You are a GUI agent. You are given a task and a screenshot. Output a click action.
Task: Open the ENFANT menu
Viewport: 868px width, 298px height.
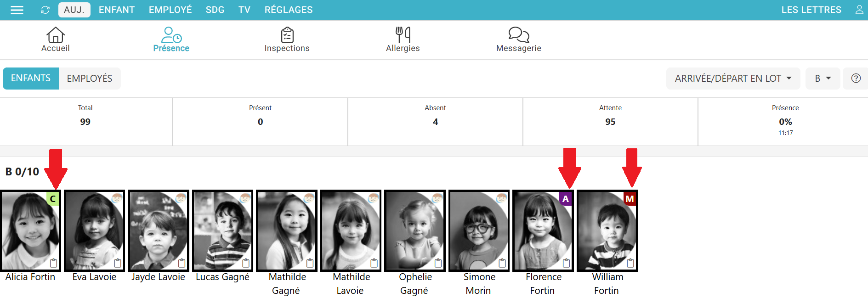pos(117,10)
